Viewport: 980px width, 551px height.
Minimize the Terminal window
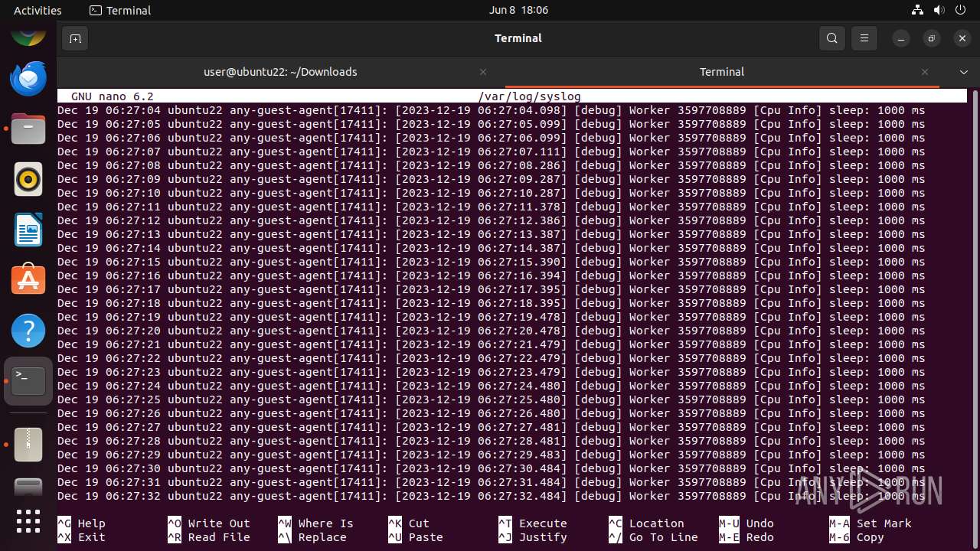(902, 38)
